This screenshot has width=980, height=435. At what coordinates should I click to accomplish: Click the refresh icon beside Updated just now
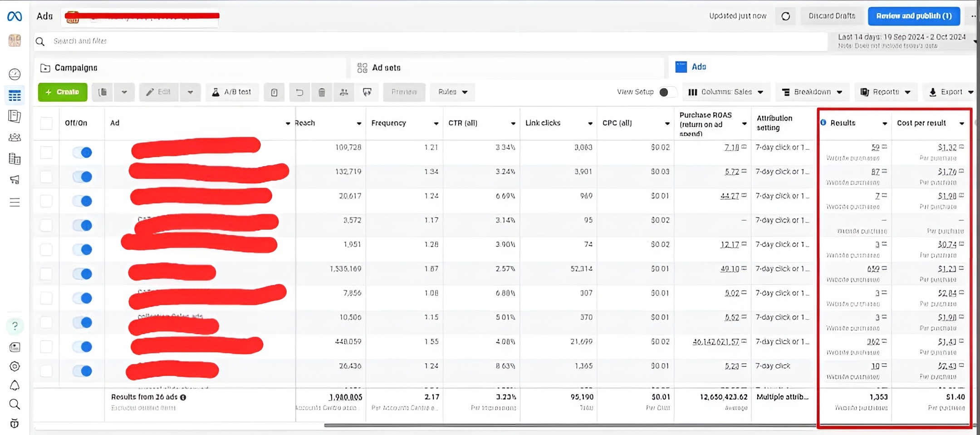(785, 16)
